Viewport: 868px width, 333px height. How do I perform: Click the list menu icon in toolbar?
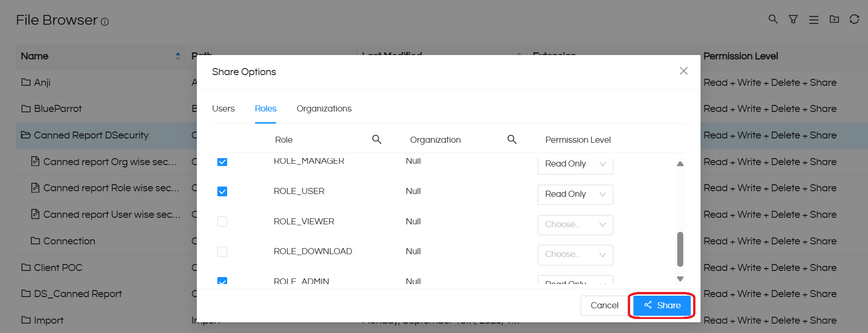[813, 20]
